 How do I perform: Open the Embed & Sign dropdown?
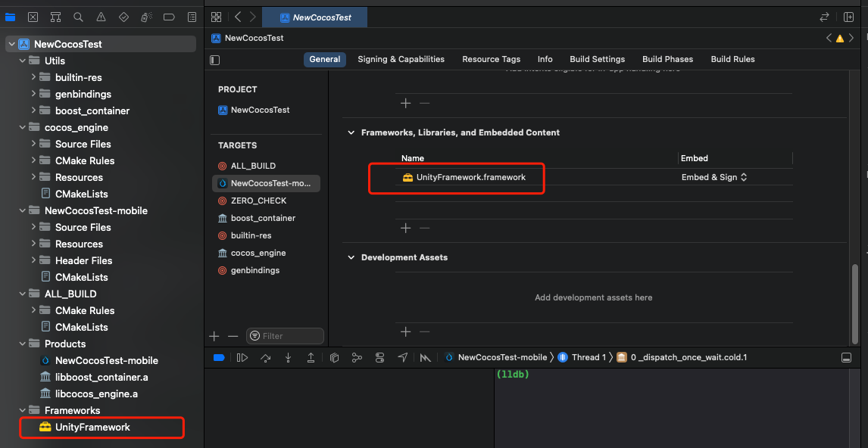714,177
